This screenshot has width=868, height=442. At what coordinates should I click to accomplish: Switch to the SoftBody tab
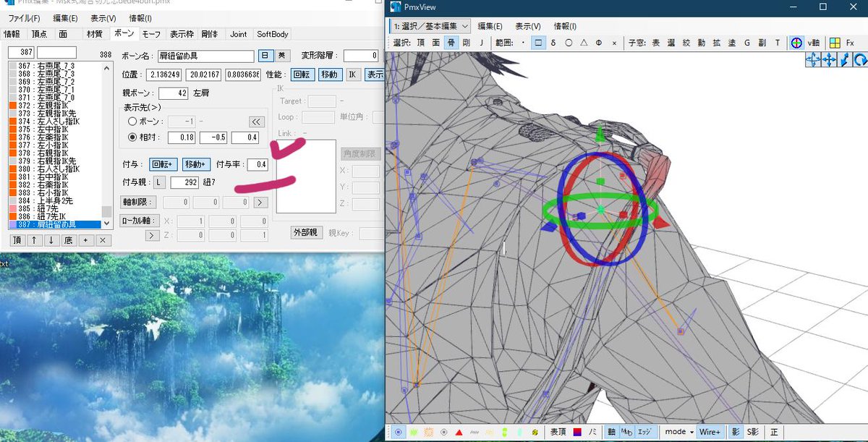pos(272,34)
